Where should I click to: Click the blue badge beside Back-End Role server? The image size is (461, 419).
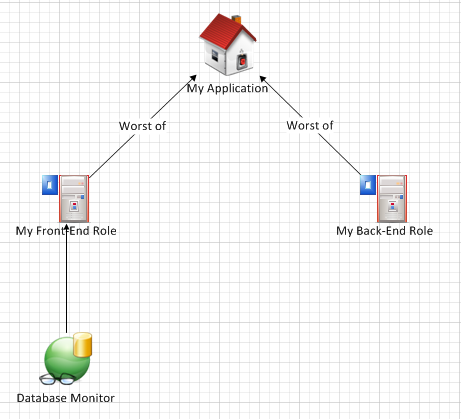click(x=368, y=185)
